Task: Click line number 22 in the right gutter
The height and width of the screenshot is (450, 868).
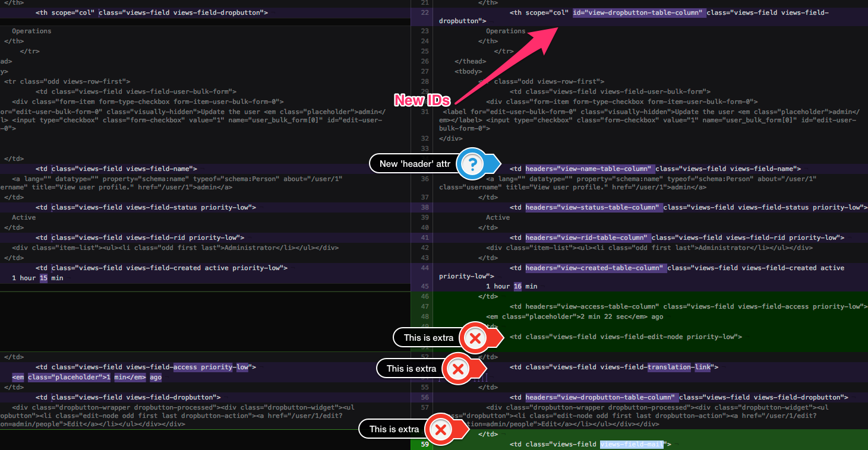Action: click(x=424, y=12)
